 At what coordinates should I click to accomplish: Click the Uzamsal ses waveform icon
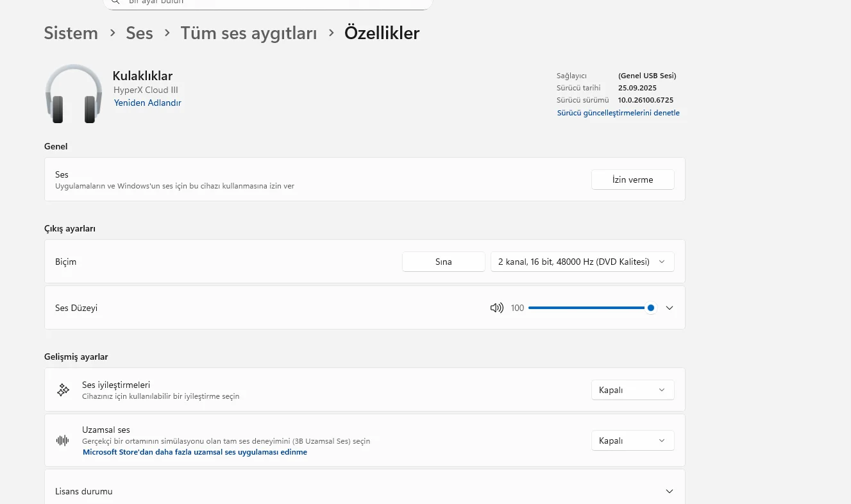[x=63, y=441]
